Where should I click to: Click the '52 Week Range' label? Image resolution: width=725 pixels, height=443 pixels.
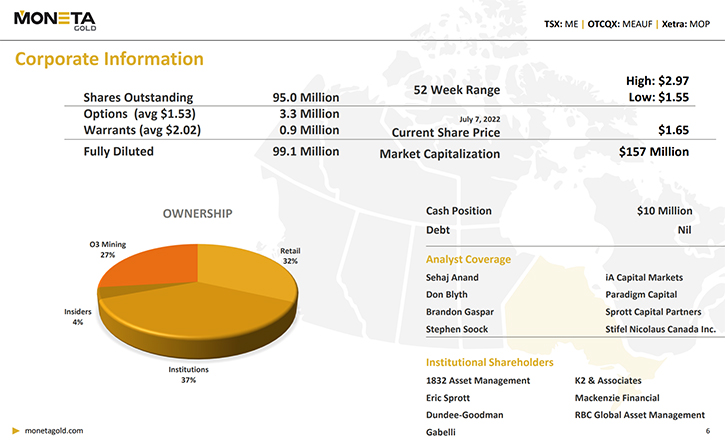[457, 90]
